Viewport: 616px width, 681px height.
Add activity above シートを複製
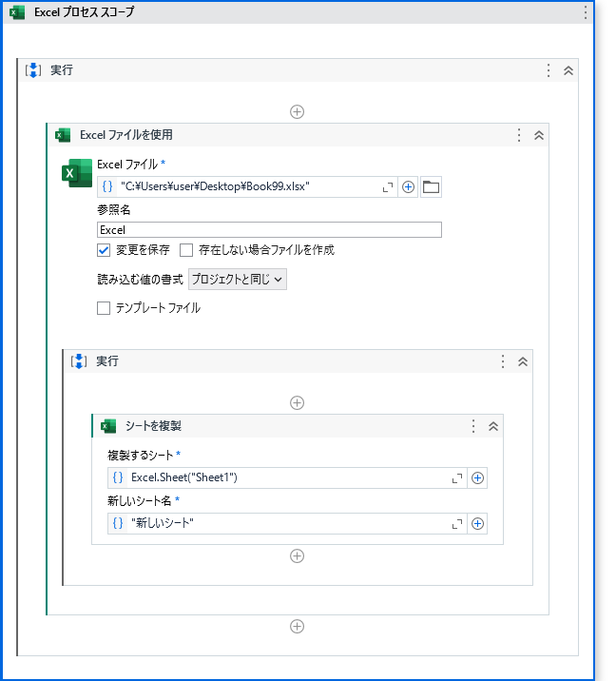pos(297,402)
